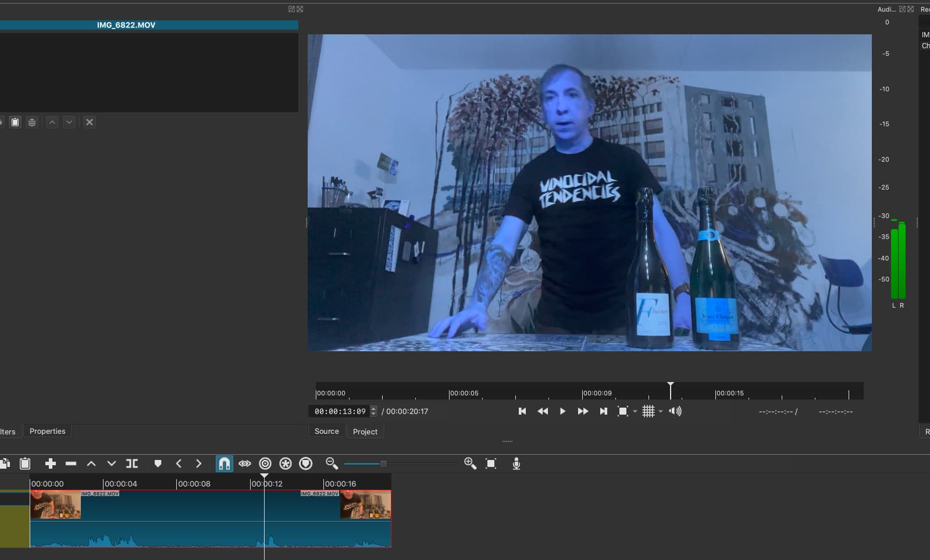
Task: Toggle the timeline snapping magnet
Action: (x=224, y=463)
